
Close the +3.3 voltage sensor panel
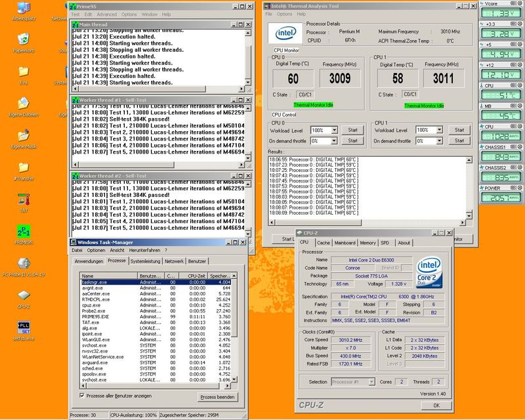(x=520, y=24)
